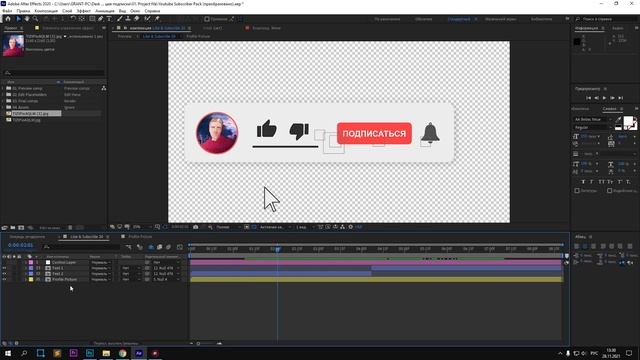The height and width of the screenshot is (360, 640).
Task: Apply Faux Bold in the Character panel
Action: (x=583, y=182)
